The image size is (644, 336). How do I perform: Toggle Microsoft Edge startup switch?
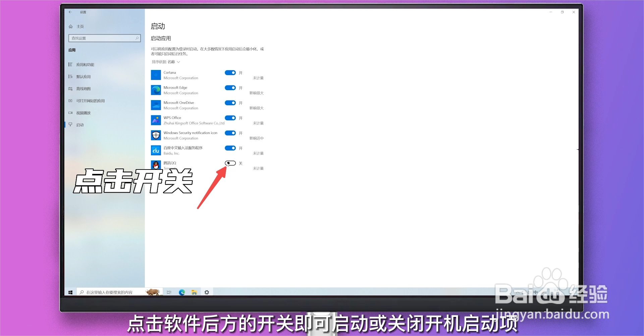pos(230,88)
